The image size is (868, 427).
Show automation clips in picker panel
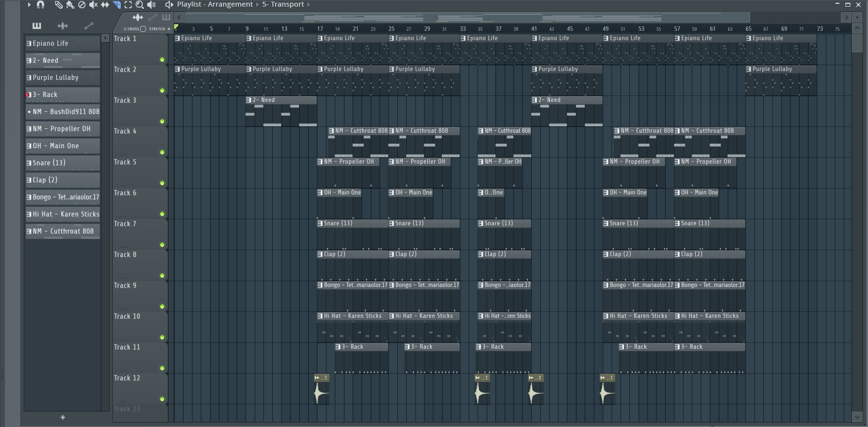pyautogui.click(x=89, y=25)
